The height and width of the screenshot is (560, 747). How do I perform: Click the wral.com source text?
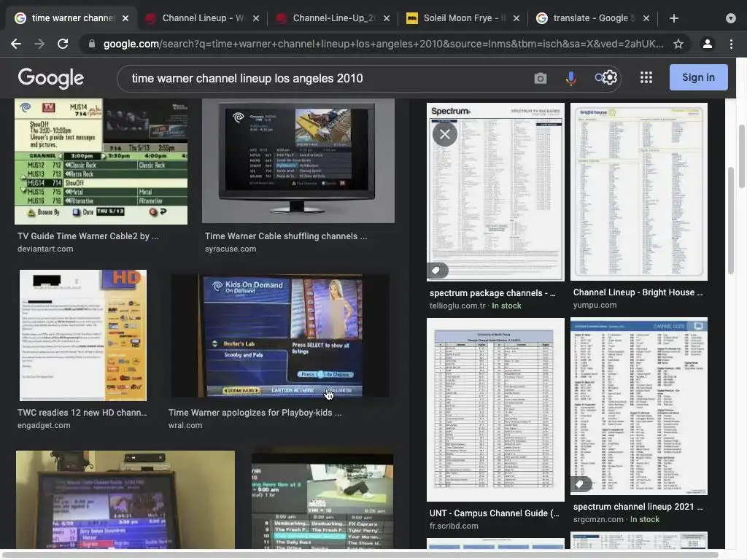(185, 426)
